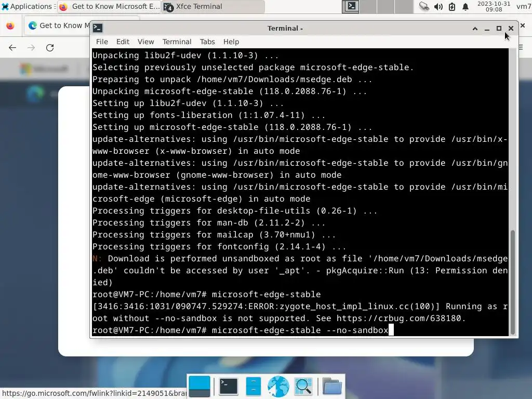Reload the page in Firefox
This screenshot has width=532, height=399.
point(50,47)
